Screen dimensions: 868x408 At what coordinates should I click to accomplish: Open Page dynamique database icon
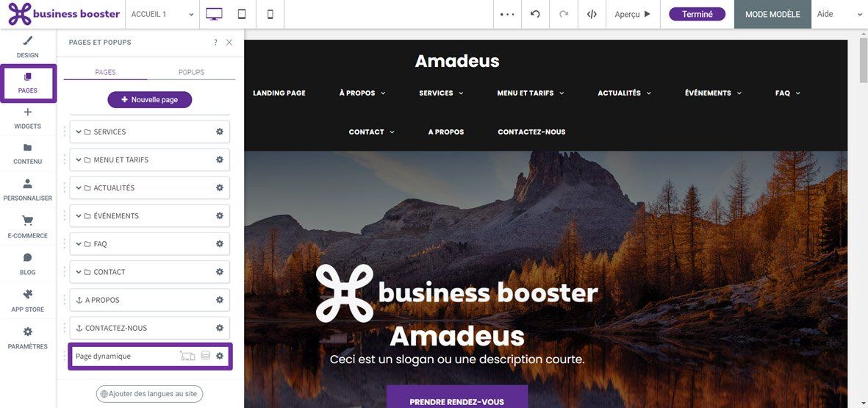[206, 356]
